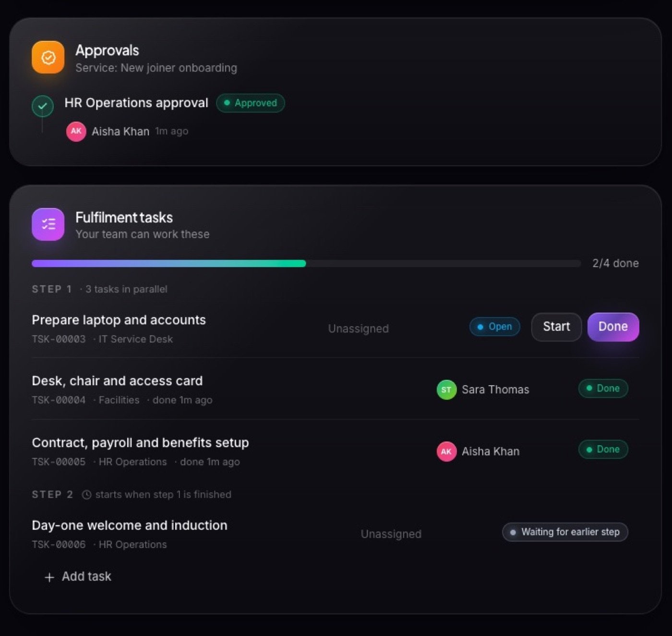Click the Done badge for Desk, chair and access card

point(603,388)
